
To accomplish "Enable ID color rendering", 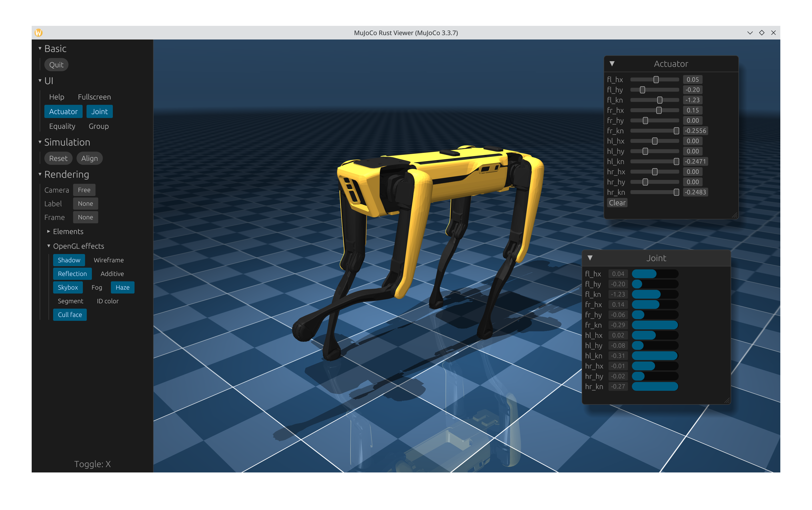I will (x=107, y=301).
